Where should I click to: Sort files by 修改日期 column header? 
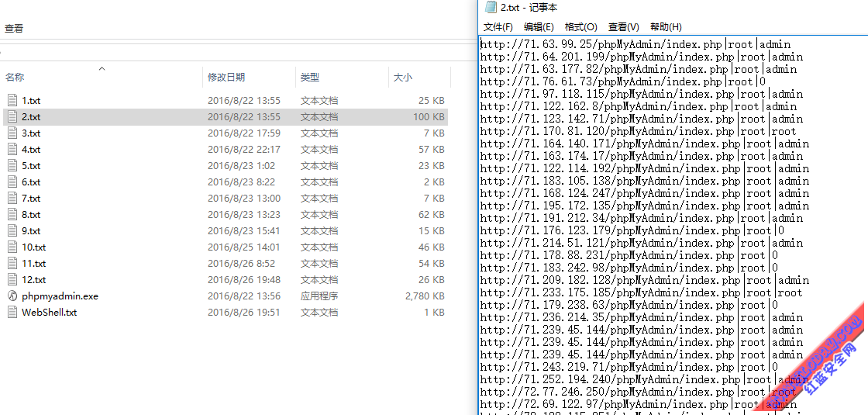tap(226, 78)
